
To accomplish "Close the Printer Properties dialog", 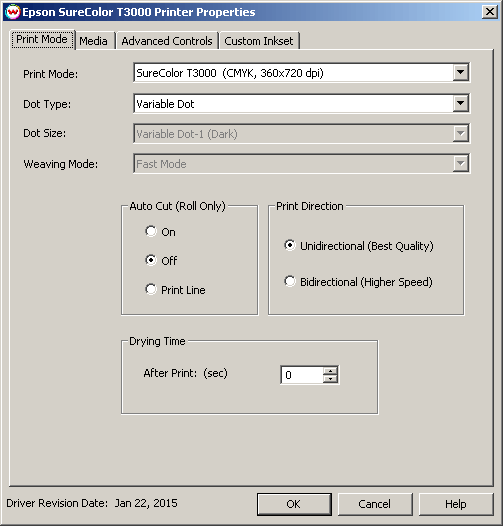I will [490, 12].
